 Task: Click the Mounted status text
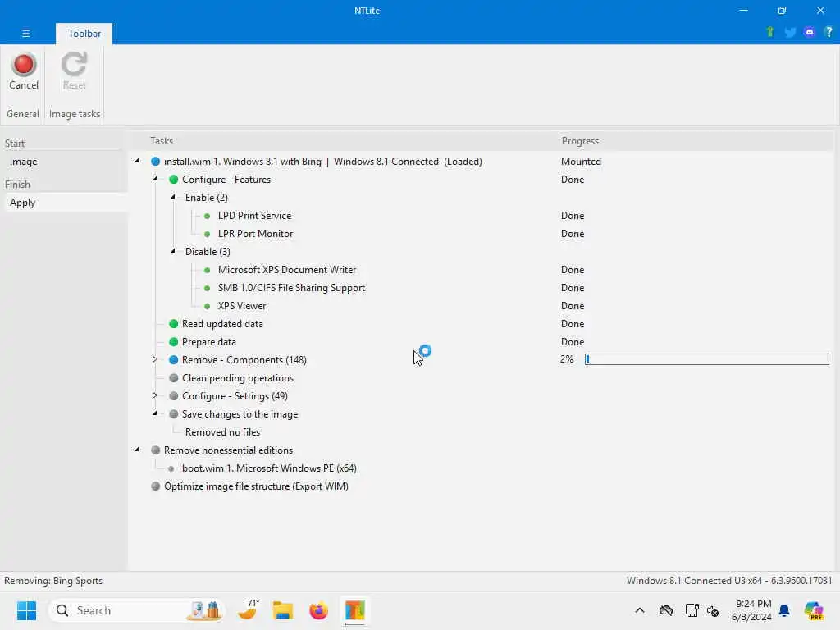click(581, 162)
